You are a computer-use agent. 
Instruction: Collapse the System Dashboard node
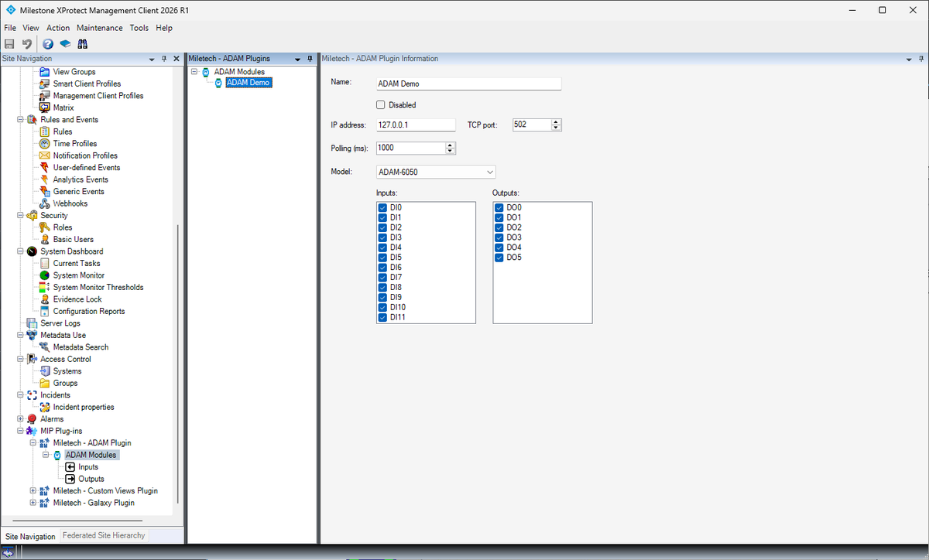(x=21, y=251)
